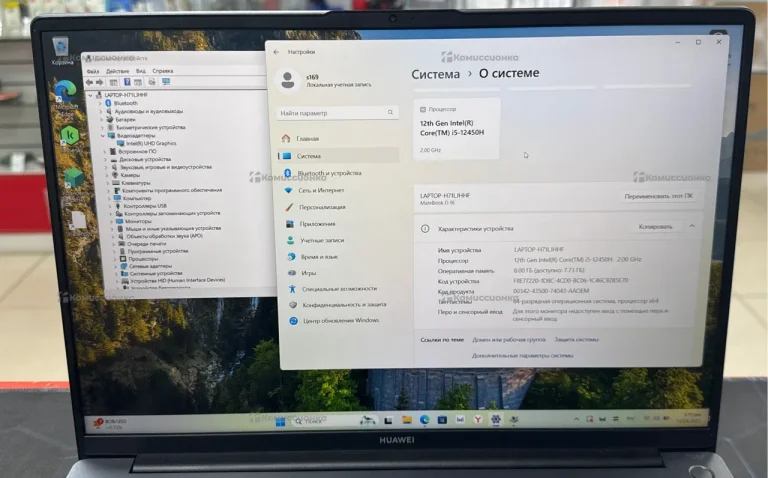768x478 pixels.
Task: Open Microsoft Edge from taskbar
Action: tap(425, 420)
